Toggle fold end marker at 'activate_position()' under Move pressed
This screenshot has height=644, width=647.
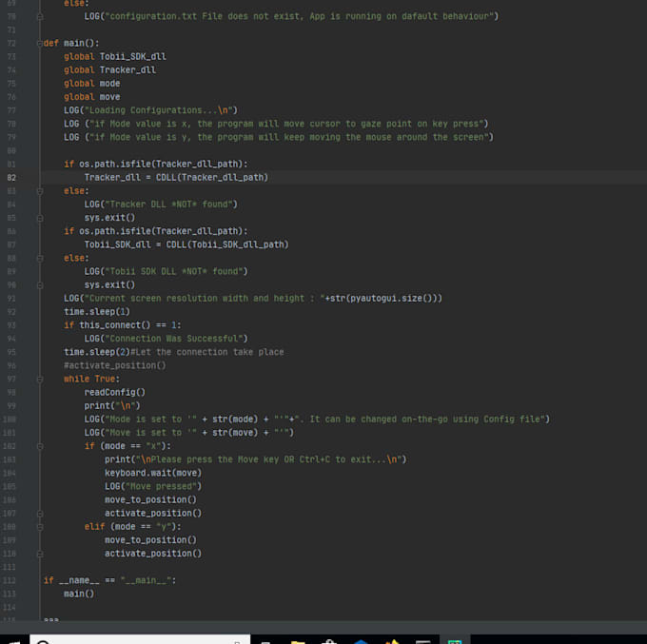[x=40, y=514]
